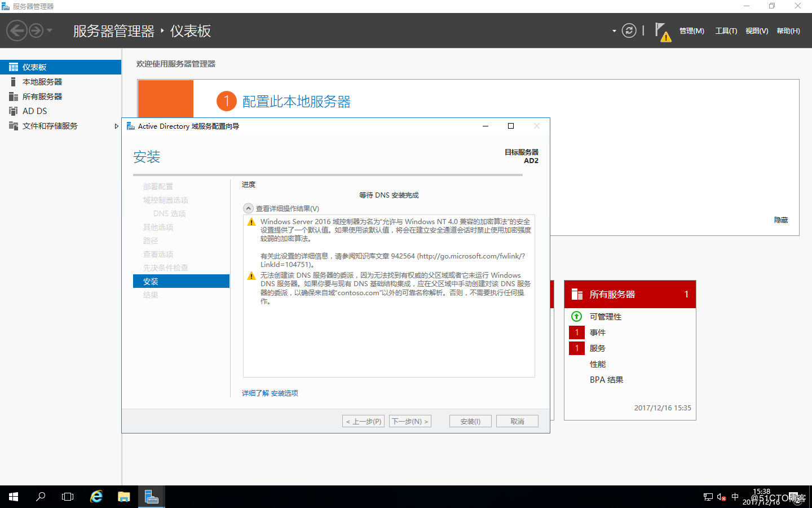Select the 安装 step in wizard navigation
This screenshot has height=508, width=812.
(x=181, y=281)
